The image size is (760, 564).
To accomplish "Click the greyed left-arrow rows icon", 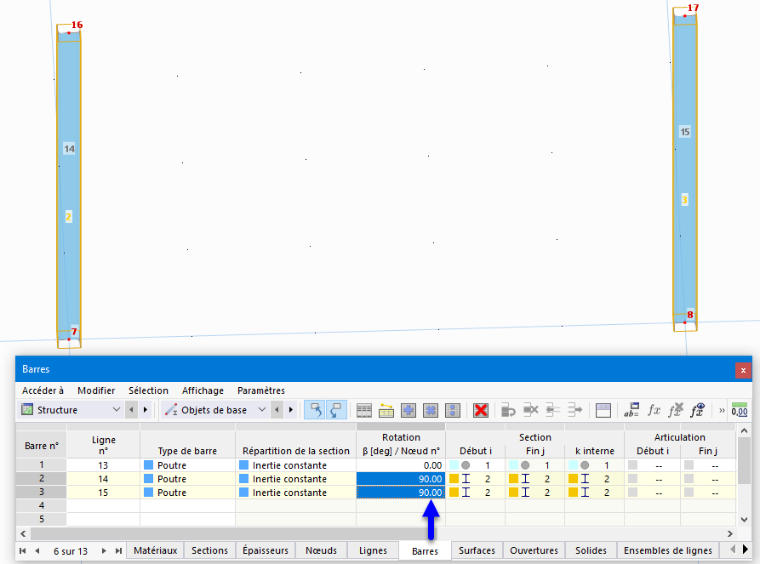I will tap(553, 410).
